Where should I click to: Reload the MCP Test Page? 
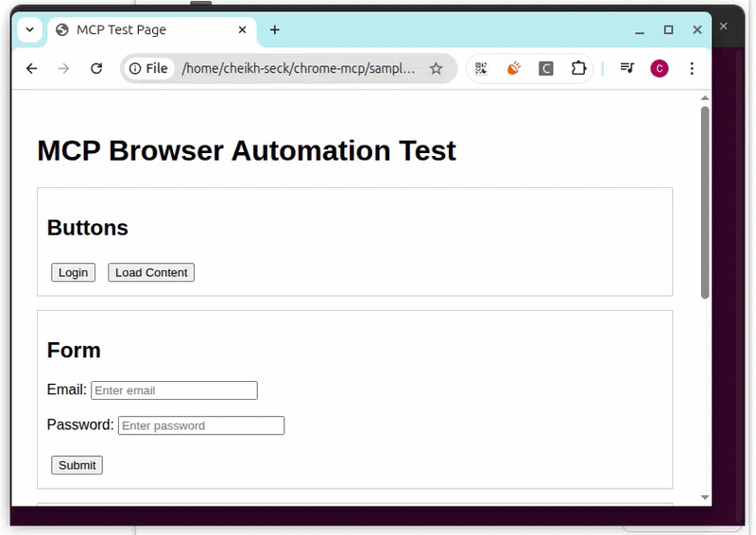pyautogui.click(x=96, y=68)
